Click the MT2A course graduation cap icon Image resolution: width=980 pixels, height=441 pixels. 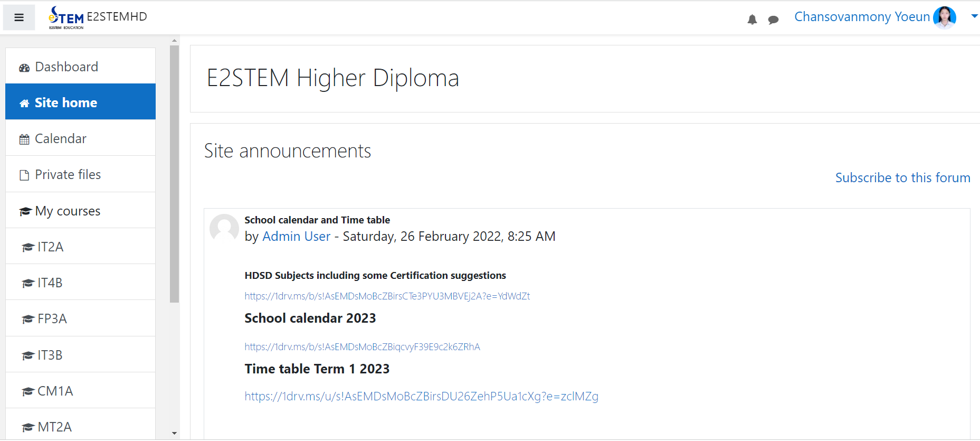[x=28, y=427]
